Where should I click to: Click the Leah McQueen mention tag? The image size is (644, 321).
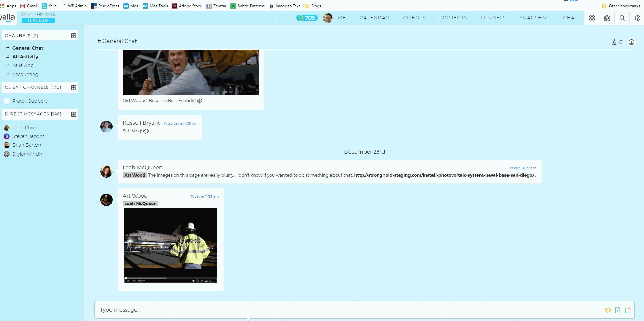[141, 204]
